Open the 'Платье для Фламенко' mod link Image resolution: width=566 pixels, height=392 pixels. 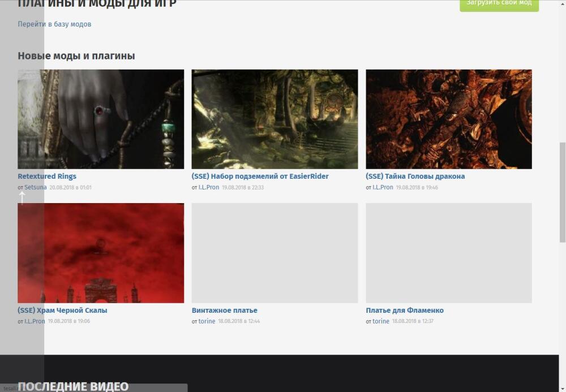pyautogui.click(x=405, y=310)
